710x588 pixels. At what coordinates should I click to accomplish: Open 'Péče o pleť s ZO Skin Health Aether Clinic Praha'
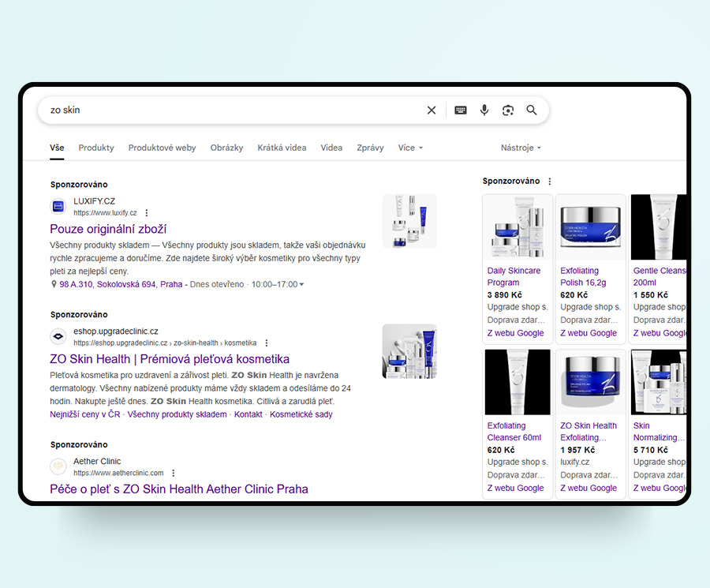click(x=179, y=489)
